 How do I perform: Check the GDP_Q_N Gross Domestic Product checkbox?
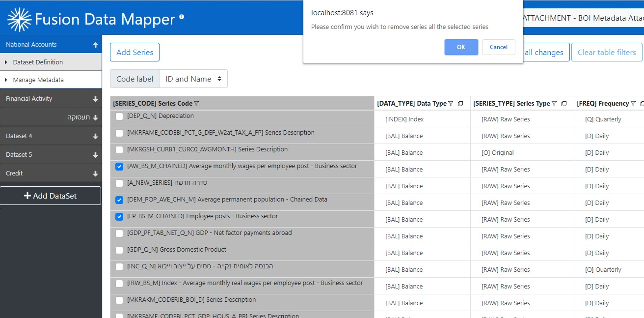(119, 250)
